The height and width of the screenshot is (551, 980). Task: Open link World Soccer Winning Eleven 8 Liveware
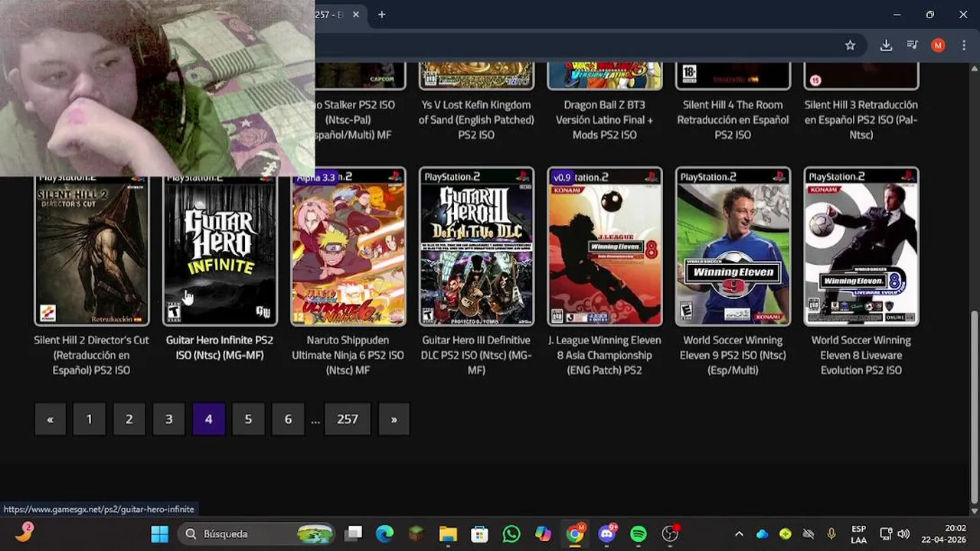pos(861,355)
